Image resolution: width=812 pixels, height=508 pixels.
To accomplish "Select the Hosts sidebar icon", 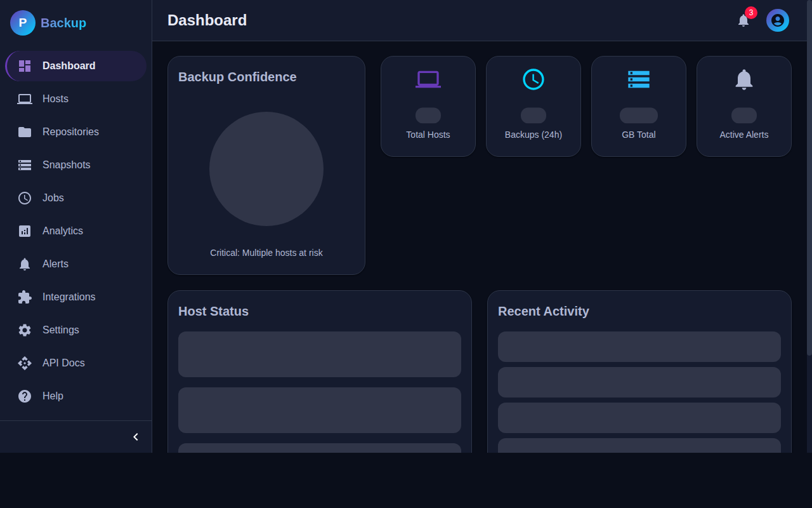I will [x=24, y=98].
